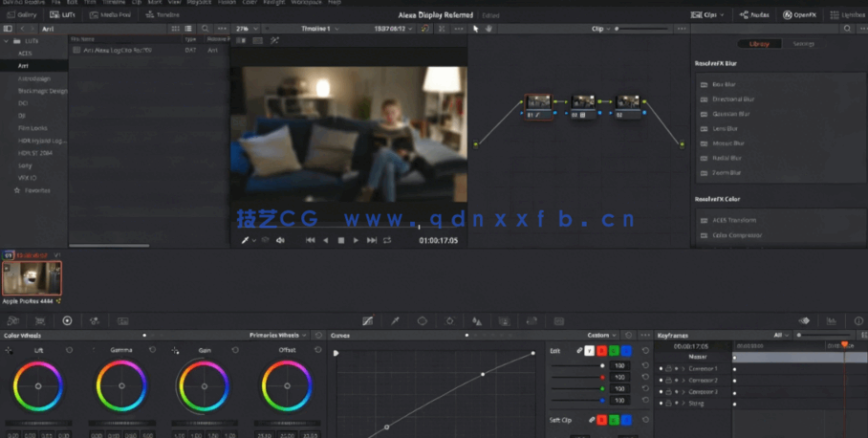This screenshot has width=868, height=438.
Task: Select the arrow pointer tool in node editor
Action: (x=475, y=29)
